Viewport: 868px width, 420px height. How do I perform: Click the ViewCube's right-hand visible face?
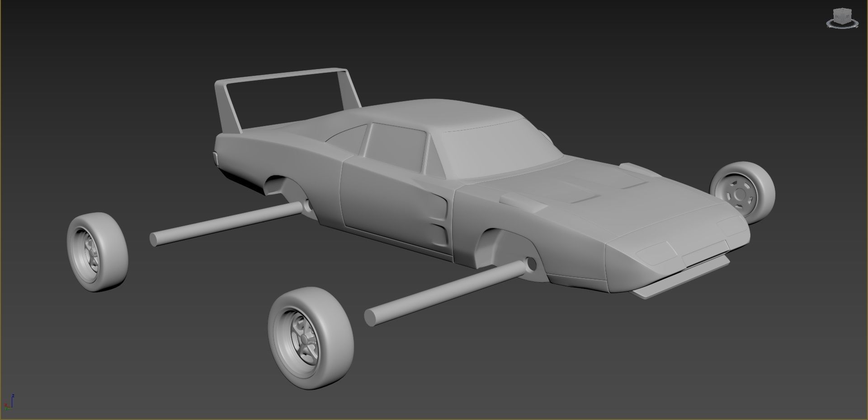(846, 17)
